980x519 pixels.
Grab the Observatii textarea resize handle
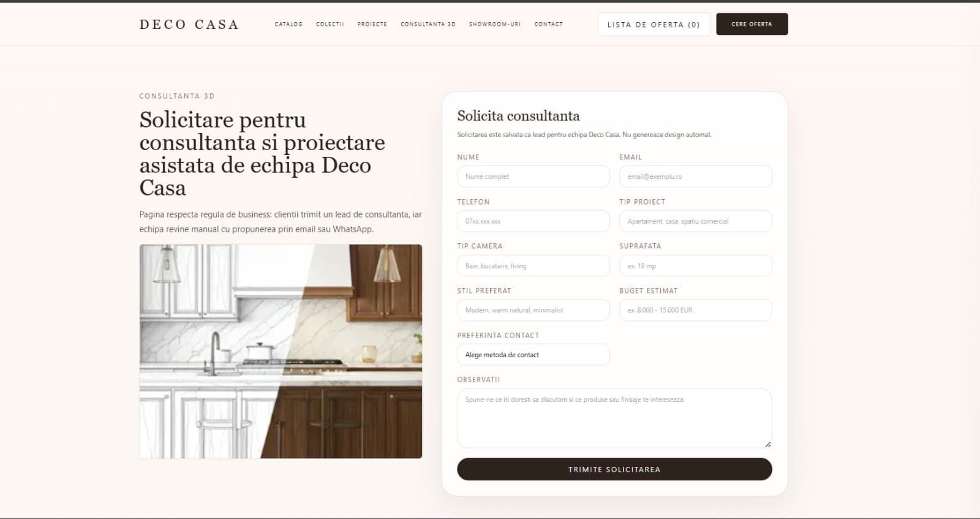pyautogui.click(x=767, y=444)
